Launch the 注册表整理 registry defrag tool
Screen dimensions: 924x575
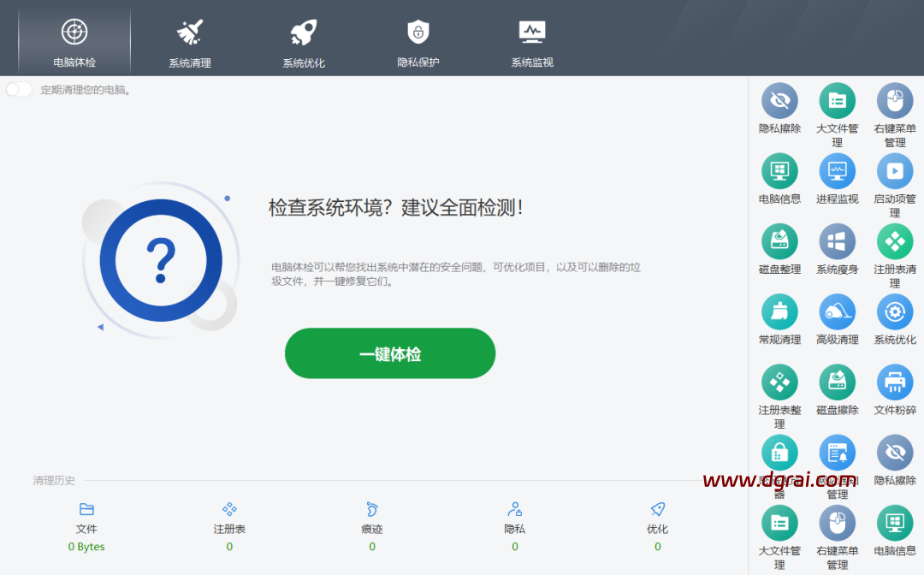click(779, 382)
